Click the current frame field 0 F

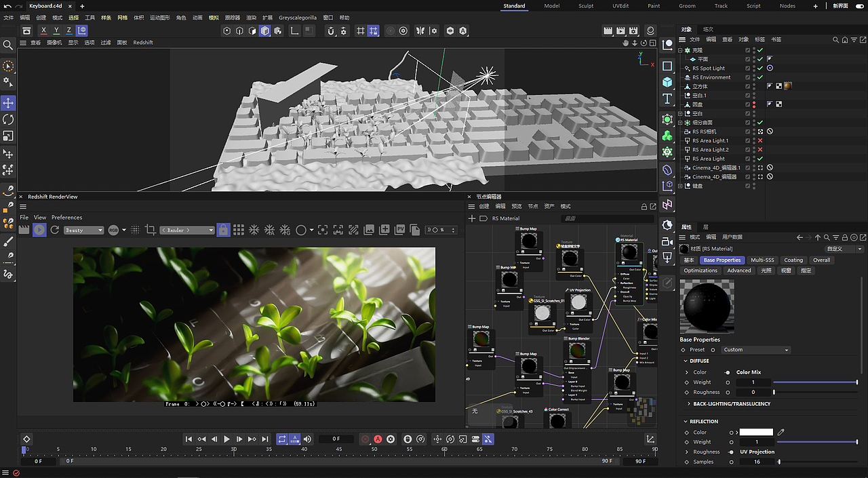click(x=336, y=439)
